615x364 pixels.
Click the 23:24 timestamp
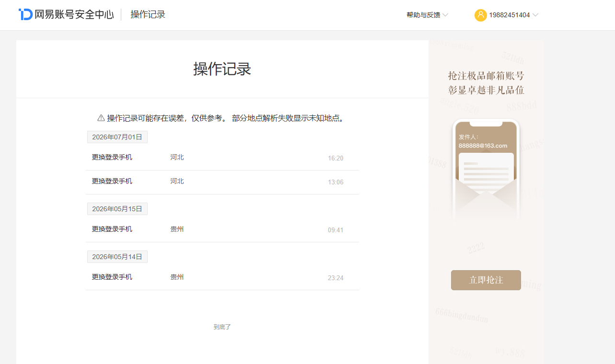coord(336,278)
